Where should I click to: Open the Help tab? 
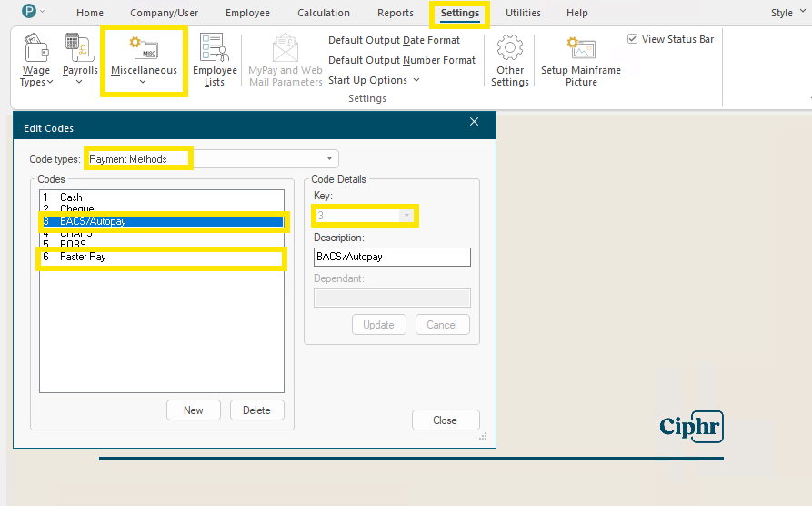[x=576, y=13]
